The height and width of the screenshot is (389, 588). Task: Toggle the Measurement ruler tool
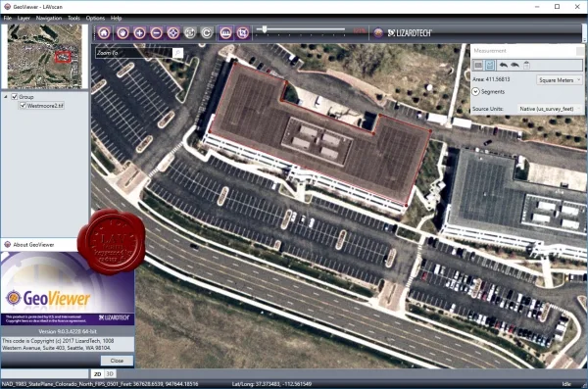[x=225, y=33]
